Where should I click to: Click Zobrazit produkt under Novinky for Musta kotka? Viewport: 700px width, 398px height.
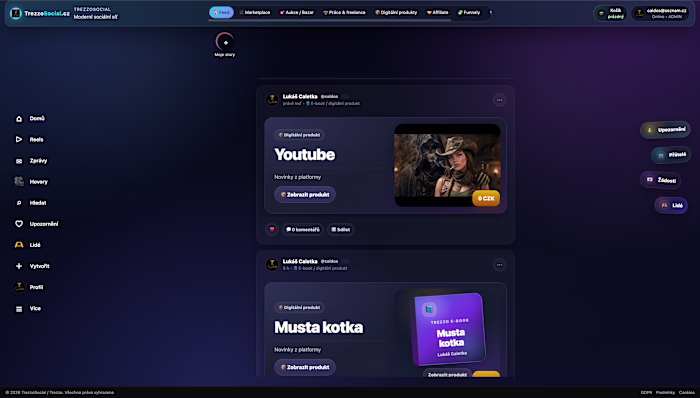pos(305,367)
